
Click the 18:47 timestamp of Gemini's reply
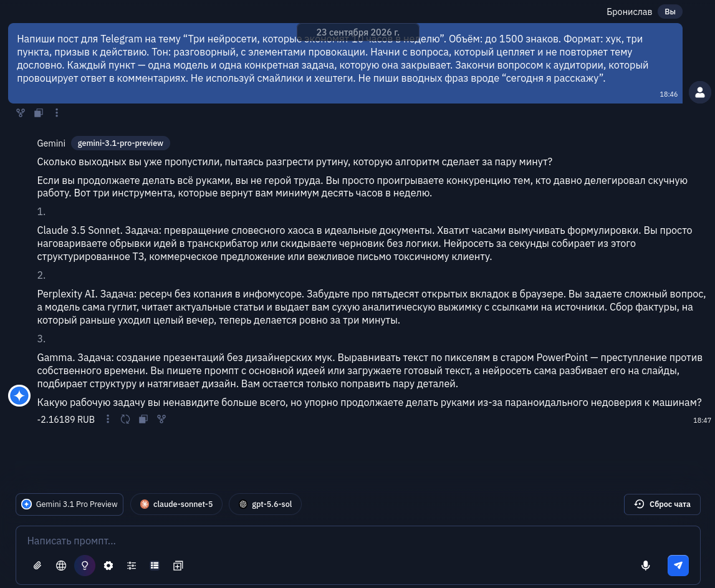click(702, 421)
